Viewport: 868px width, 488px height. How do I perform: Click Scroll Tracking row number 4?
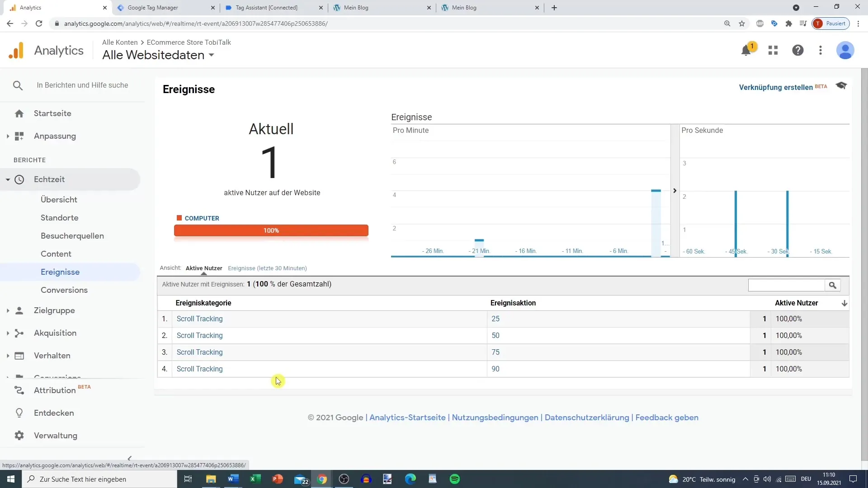coord(200,369)
